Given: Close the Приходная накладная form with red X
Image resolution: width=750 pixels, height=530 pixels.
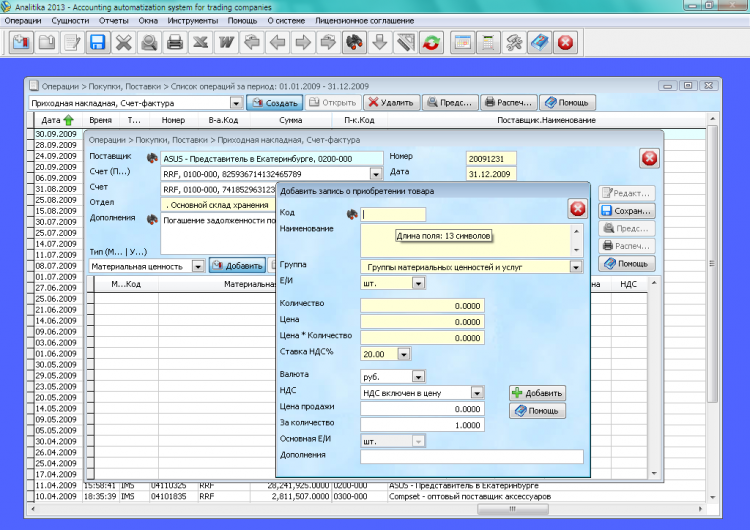Looking at the screenshot, I should (x=649, y=158).
